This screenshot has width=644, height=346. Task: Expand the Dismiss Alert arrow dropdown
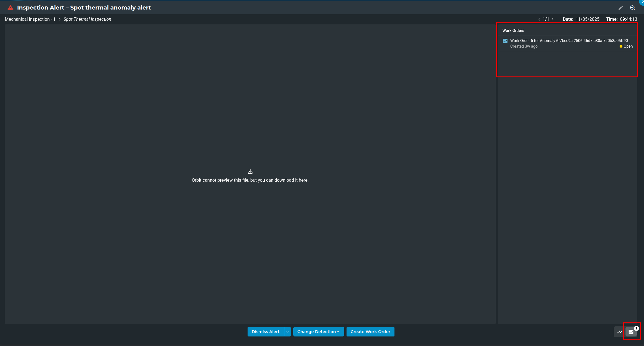287,332
